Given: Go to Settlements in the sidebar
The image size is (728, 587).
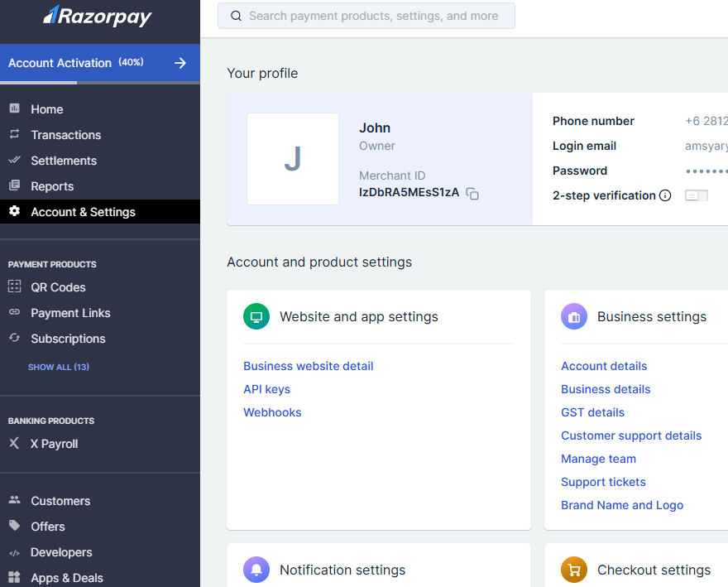Looking at the screenshot, I should (64, 161).
